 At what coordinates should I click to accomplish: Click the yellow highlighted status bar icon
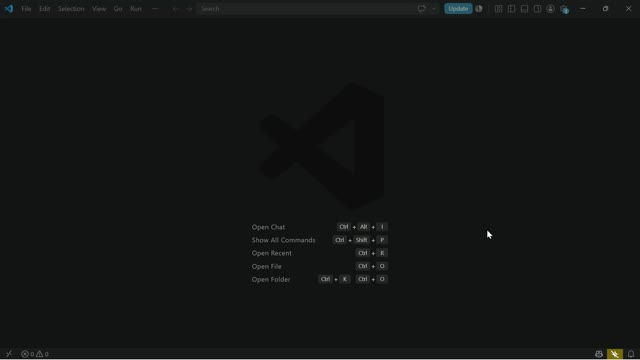[x=615, y=354]
